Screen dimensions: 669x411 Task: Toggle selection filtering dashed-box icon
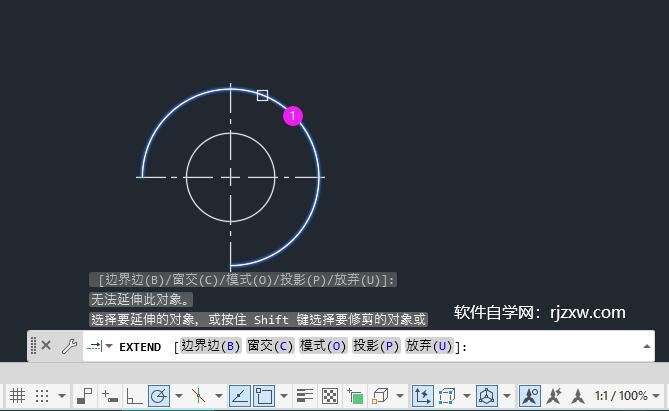[447, 396]
